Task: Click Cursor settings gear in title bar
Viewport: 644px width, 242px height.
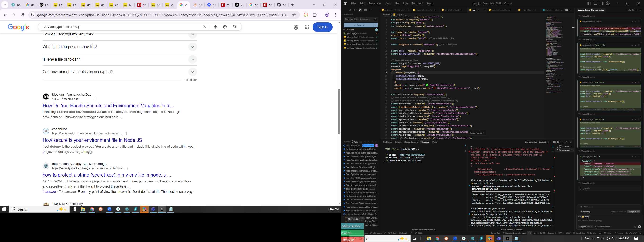Action: [608, 4]
